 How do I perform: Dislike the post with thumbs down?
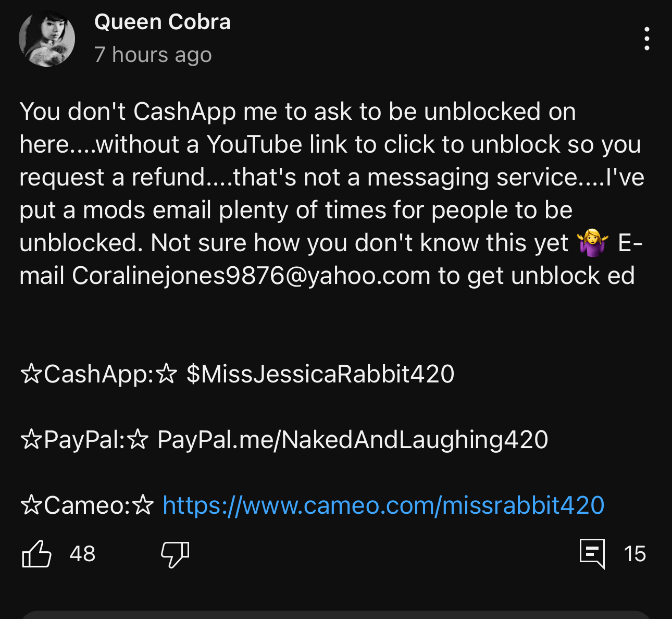coord(175,554)
